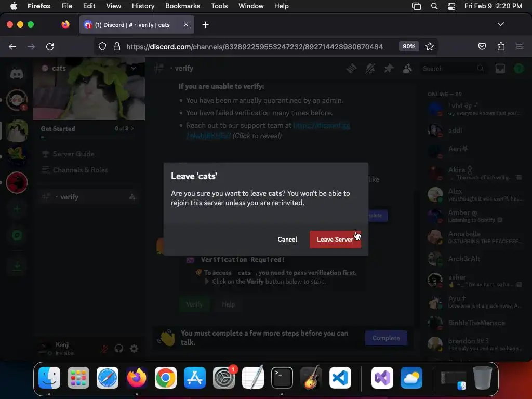Viewport: 532px width, 399px height.
Task: Click Kenji user avatar in user panel
Action: (x=45, y=349)
